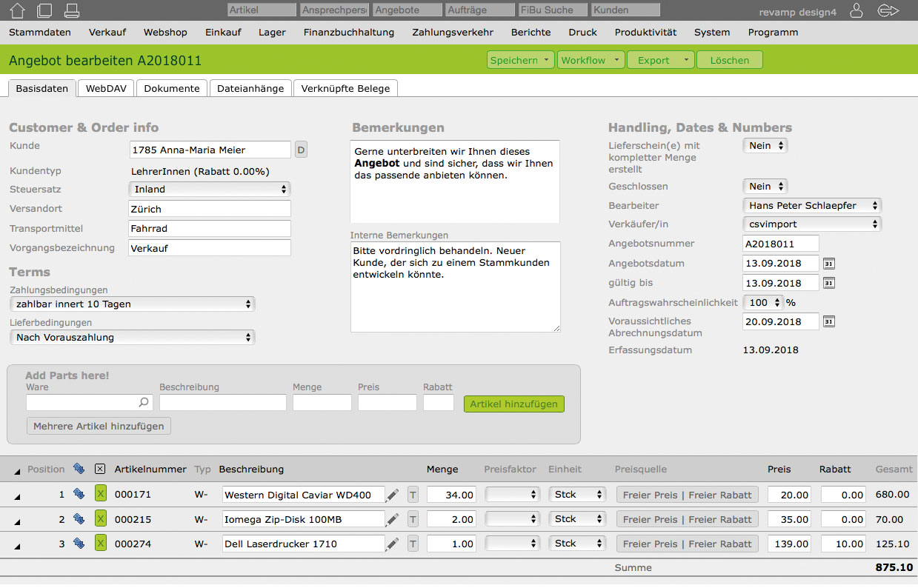Click Mehrere Artikel hinzufügen button

pyautogui.click(x=99, y=426)
